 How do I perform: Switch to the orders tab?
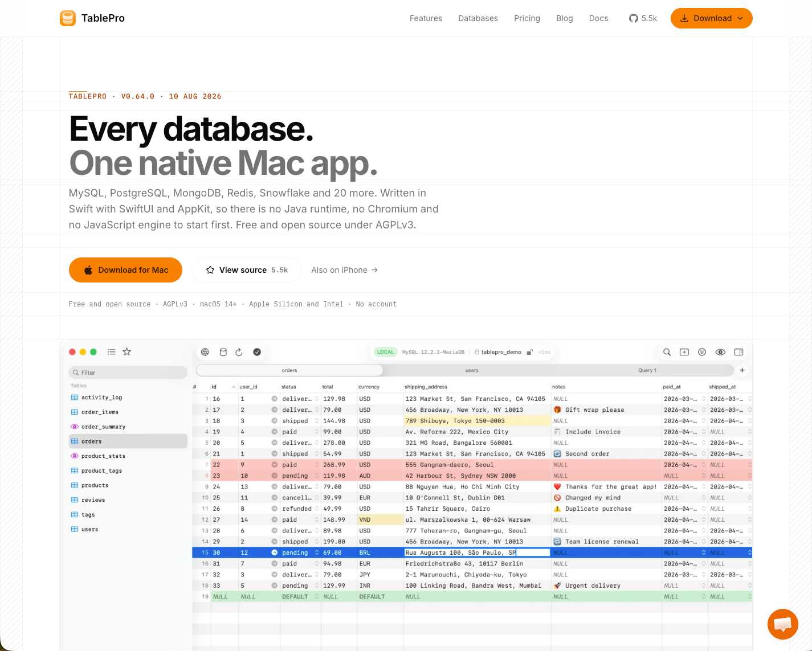pos(289,370)
